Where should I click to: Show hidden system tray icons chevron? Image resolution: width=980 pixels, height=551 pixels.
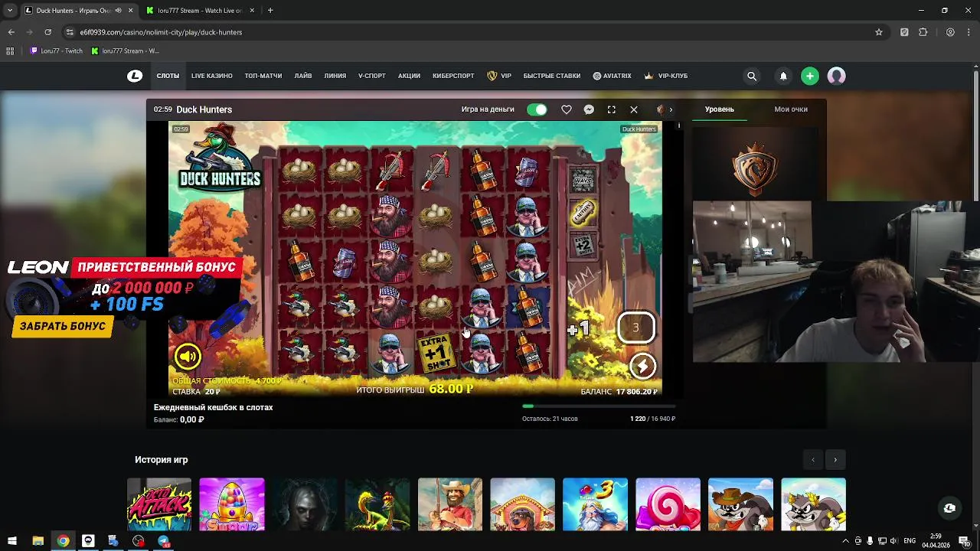pyautogui.click(x=845, y=541)
